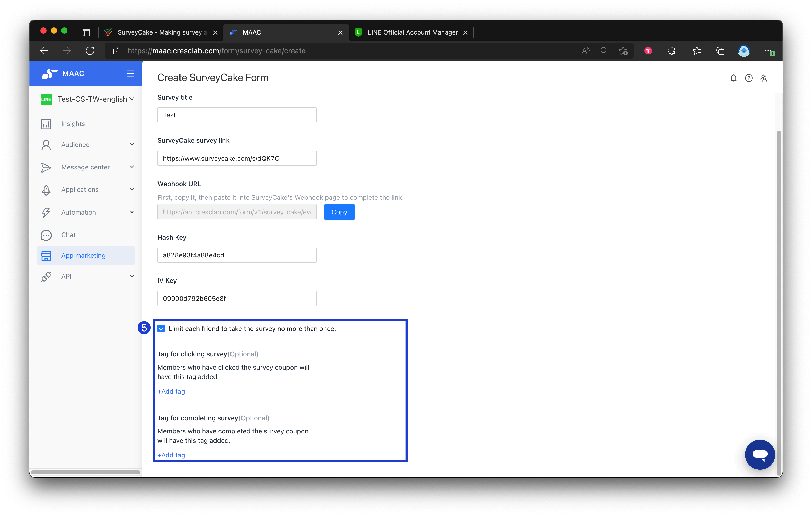The height and width of the screenshot is (516, 812).
Task: Expand the Message center submenu chevron
Action: pyautogui.click(x=132, y=167)
